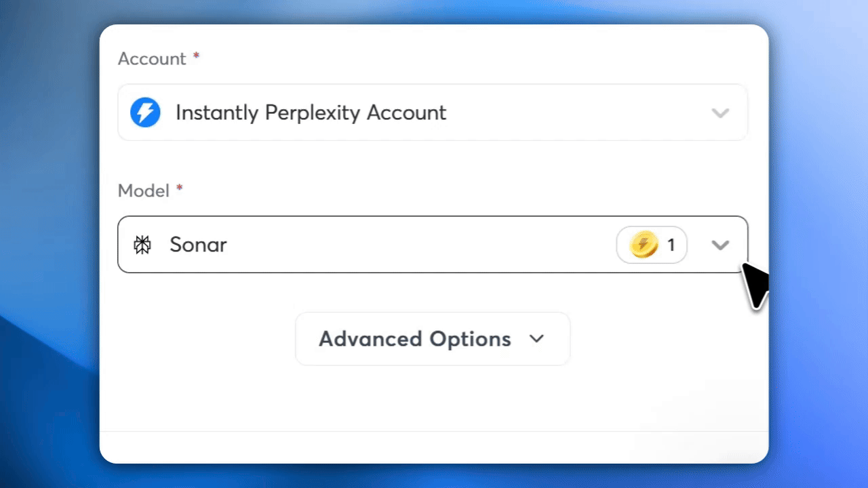Viewport: 868px width, 488px height.
Task: Click the Advanced Options text label
Action: 415,338
